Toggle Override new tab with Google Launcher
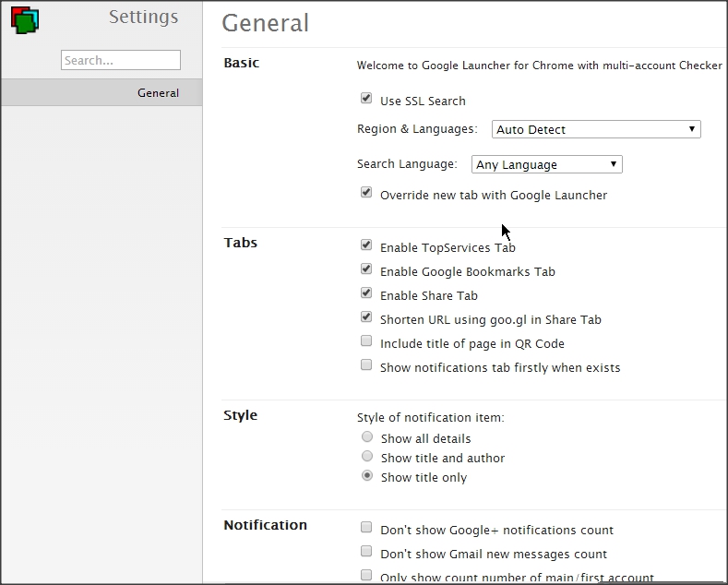Image resolution: width=728 pixels, height=585 pixels. [366, 194]
